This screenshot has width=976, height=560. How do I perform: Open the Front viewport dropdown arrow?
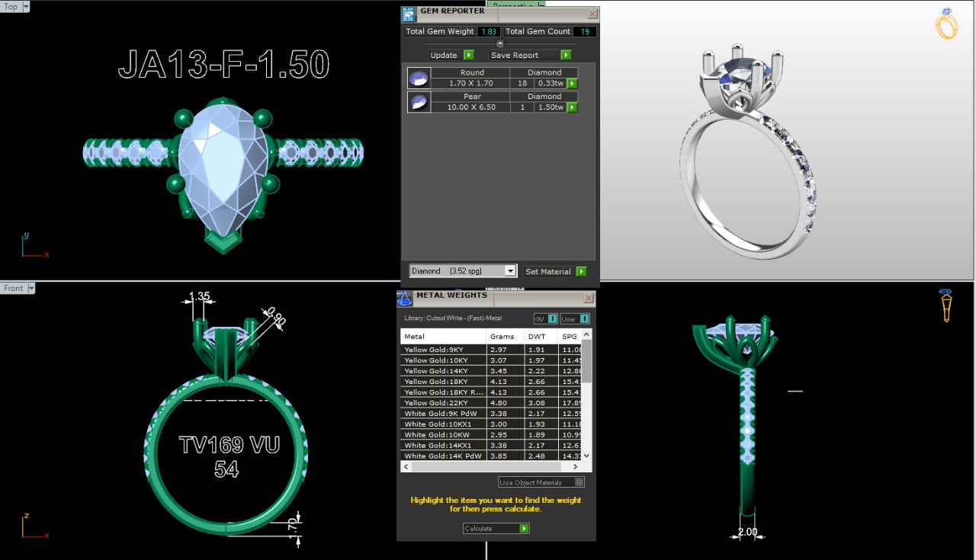click(30, 288)
